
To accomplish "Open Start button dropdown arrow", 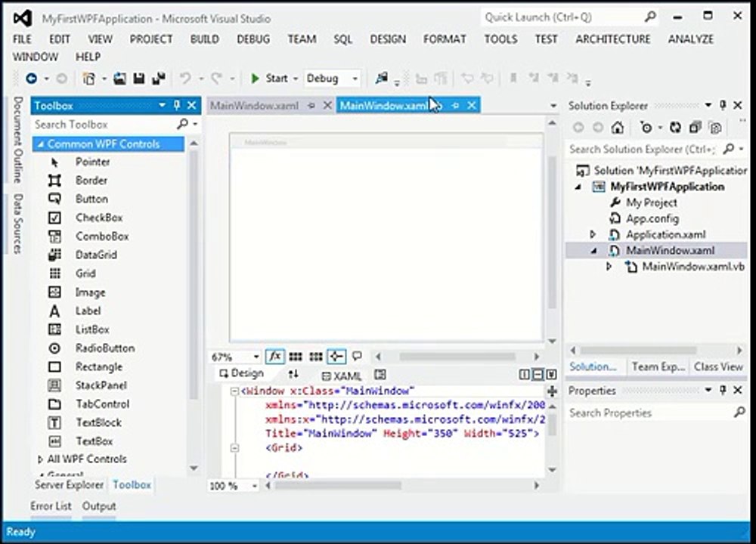I will click(295, 79).
